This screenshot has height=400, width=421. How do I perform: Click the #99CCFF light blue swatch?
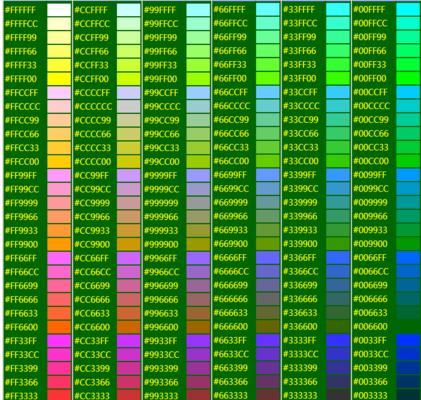[x=198, y=93]
